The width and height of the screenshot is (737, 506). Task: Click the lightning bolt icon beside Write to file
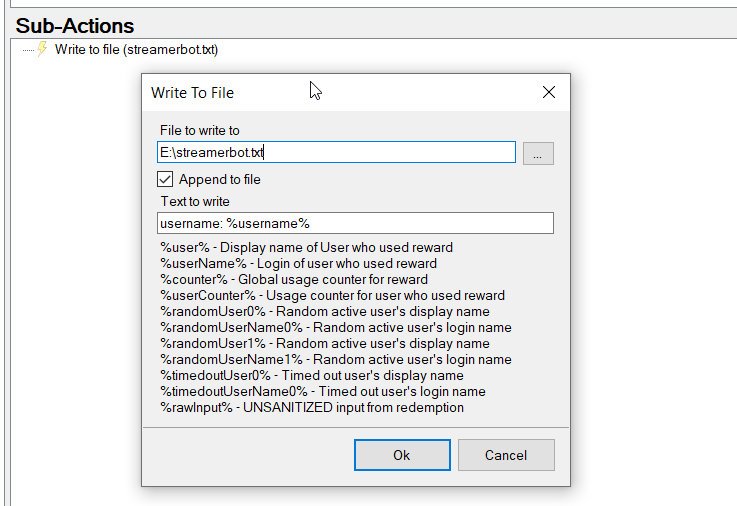click(x=42, y=49)
